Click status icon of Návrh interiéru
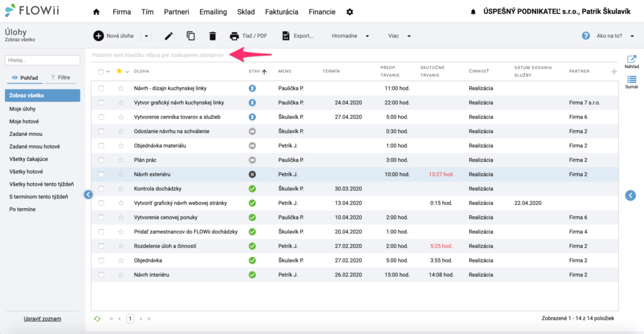This screenshot has height=334, width=644. click(x=252, y=275)
